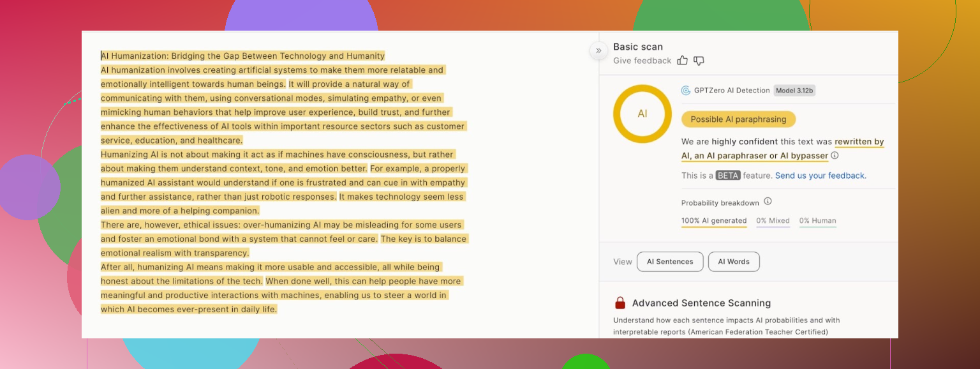Select the Possible AI paraphrasing label
Screen dimensions: 980x369
tap(738, 119)
